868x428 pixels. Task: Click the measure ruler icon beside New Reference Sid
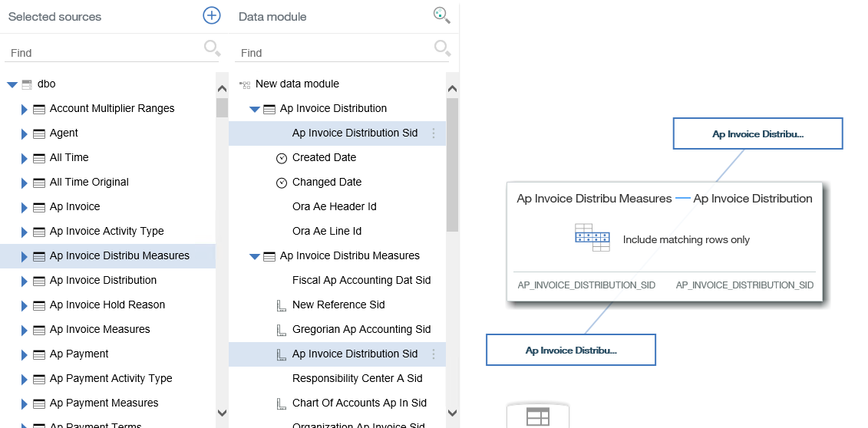pyautogui.click(x=281, y=305)
